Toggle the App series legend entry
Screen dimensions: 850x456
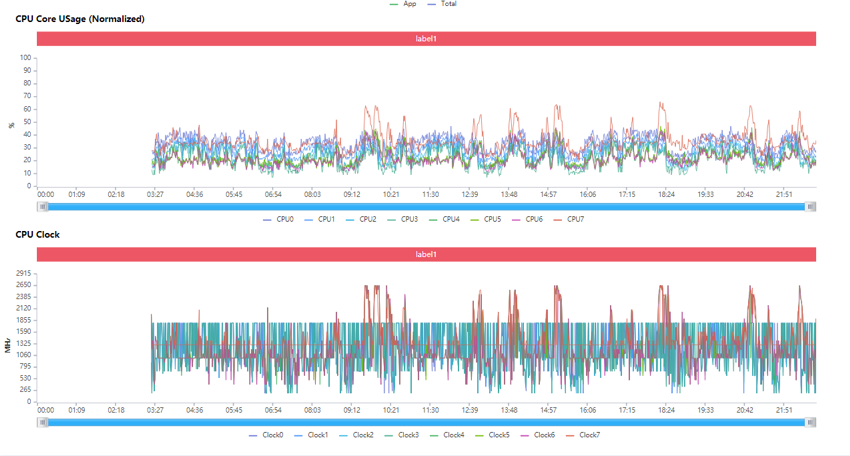pos(403,4)
